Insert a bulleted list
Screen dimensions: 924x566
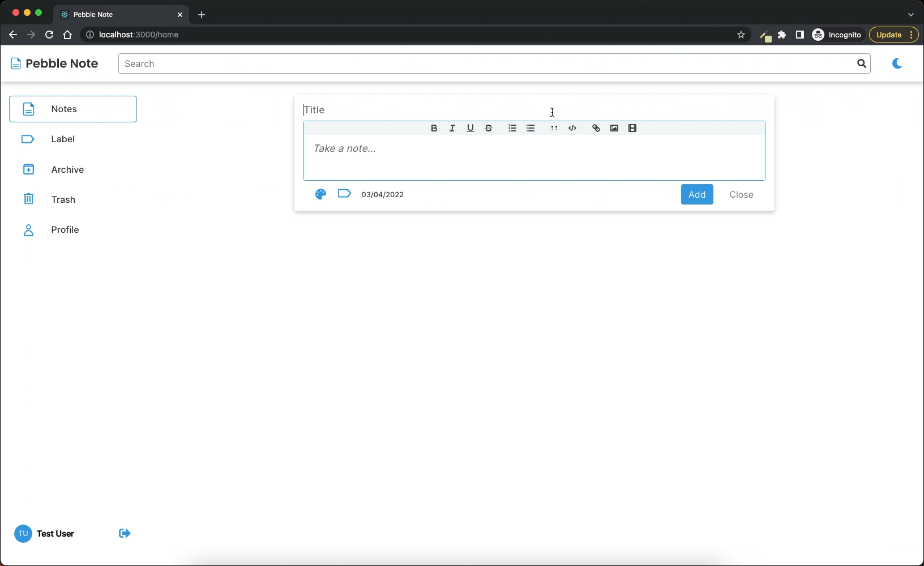pyautogui.click(x=531, y=128)
